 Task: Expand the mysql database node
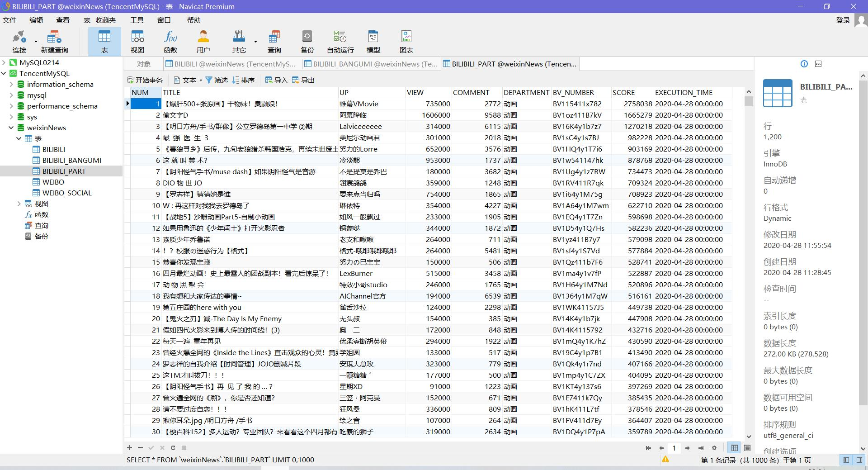click(11, 95)
